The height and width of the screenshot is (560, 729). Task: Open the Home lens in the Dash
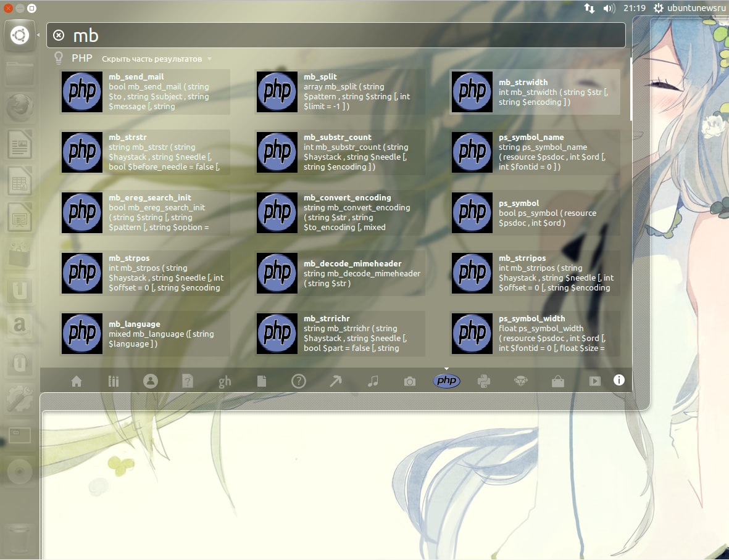77,381
